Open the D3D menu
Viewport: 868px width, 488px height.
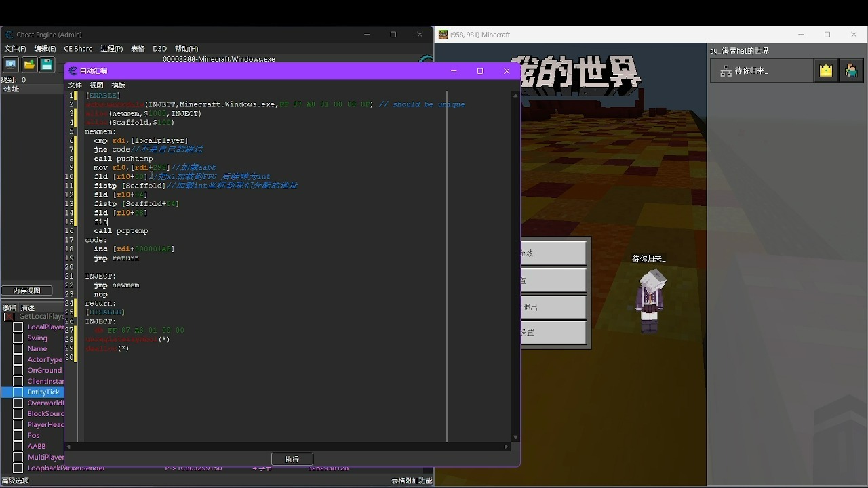159,49
